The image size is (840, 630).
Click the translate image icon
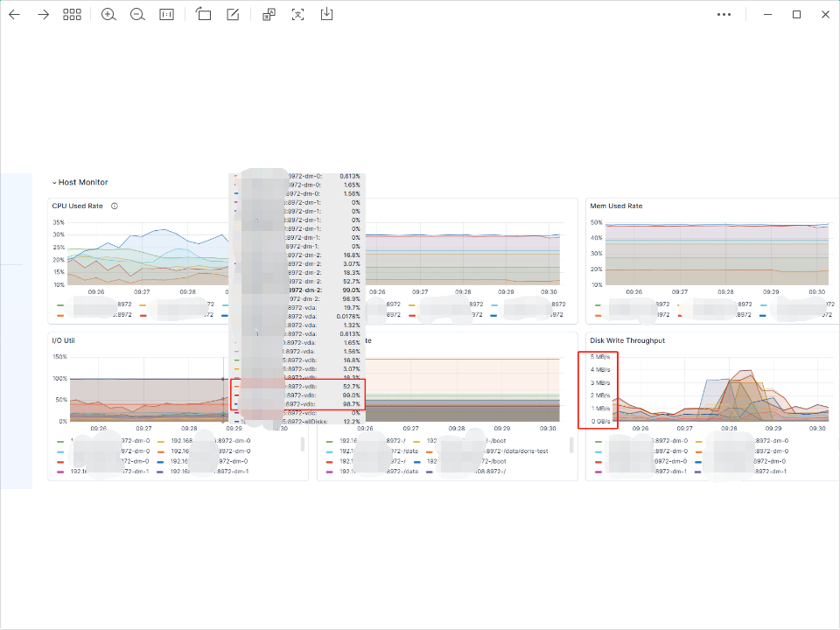(269, 15)
